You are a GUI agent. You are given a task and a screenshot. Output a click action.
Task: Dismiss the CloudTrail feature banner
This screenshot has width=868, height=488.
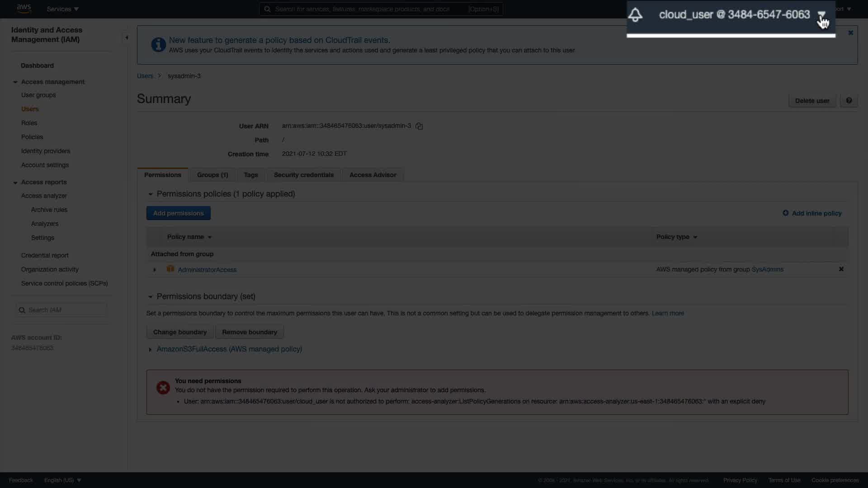click(x=850, y=33)
